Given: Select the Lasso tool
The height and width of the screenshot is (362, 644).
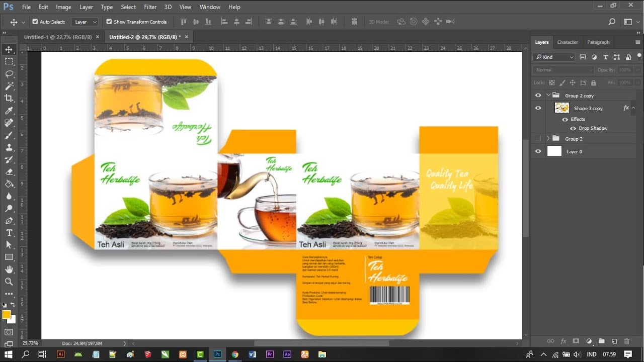Looking at the screenshot, I should (x=9, y=74).
